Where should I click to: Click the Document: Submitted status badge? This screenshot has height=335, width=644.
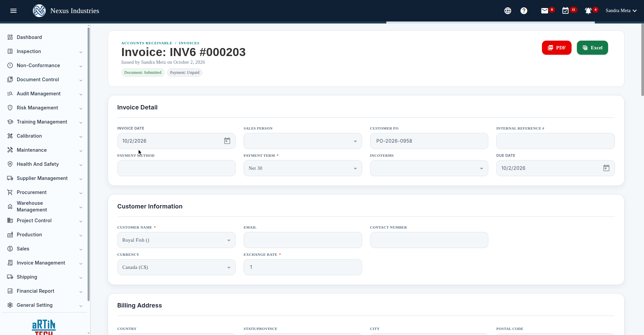[143, 73]
